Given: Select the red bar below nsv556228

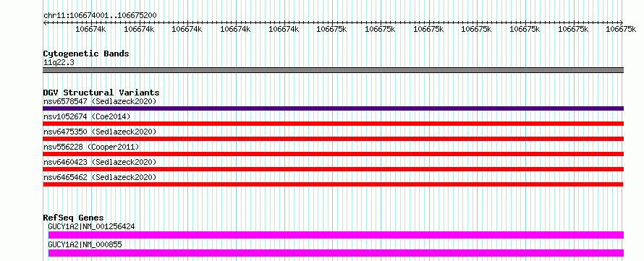Looking at the screenshot, I should pos(333,154).
